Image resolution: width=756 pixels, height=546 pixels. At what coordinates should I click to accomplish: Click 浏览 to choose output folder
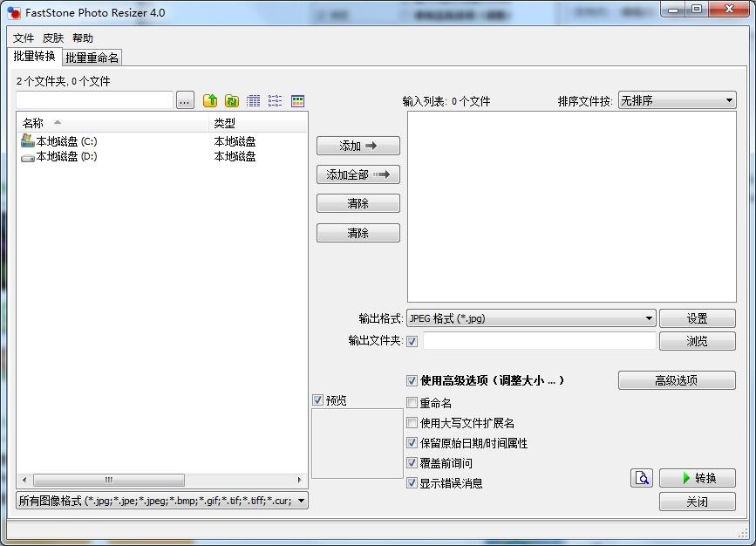[698, 341]
